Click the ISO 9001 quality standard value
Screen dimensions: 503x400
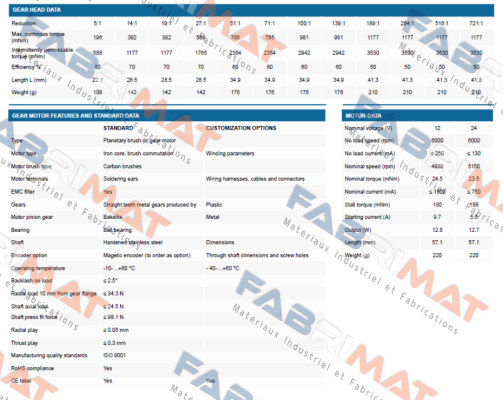point(114,355)
